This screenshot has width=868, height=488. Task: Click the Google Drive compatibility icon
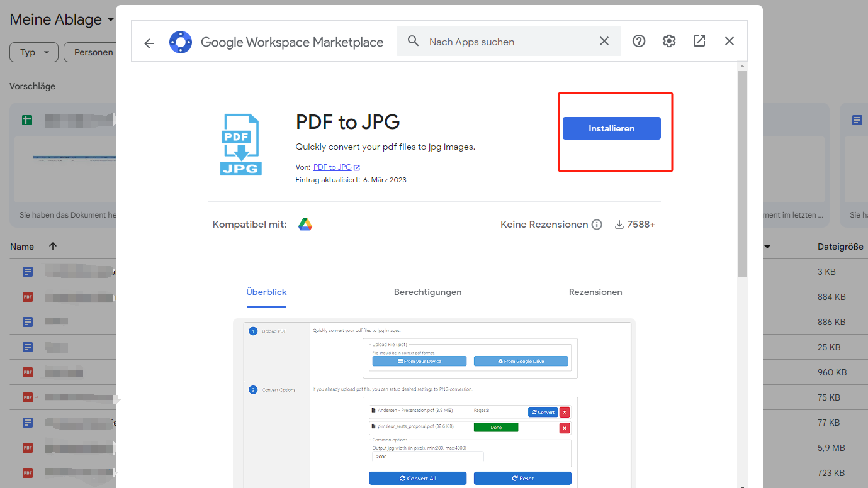tap(305, 225)
